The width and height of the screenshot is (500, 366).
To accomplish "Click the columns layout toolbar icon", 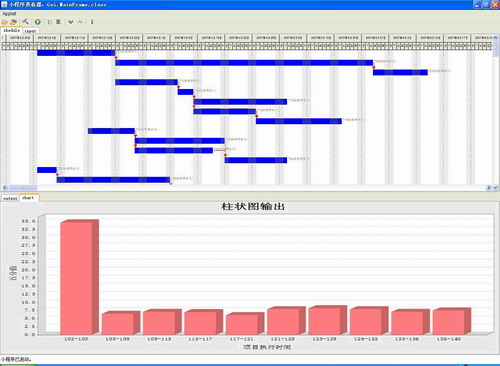I will coord(50,22).
